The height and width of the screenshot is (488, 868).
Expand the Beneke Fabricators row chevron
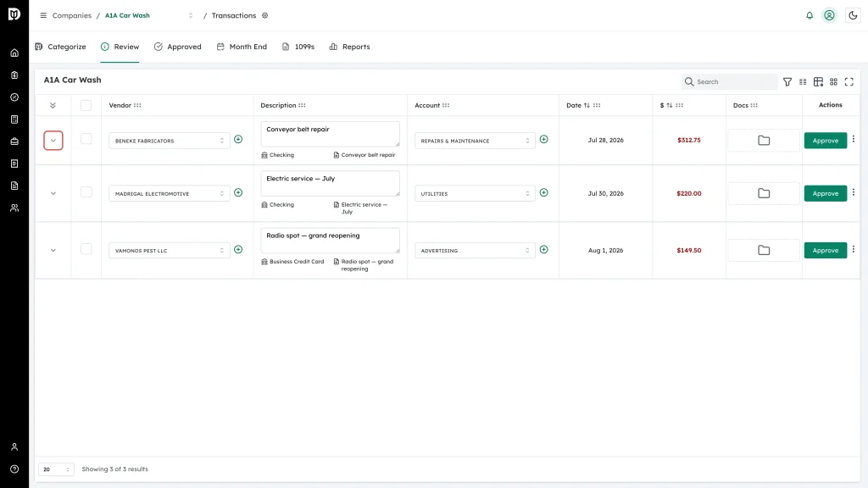[53, 141]
